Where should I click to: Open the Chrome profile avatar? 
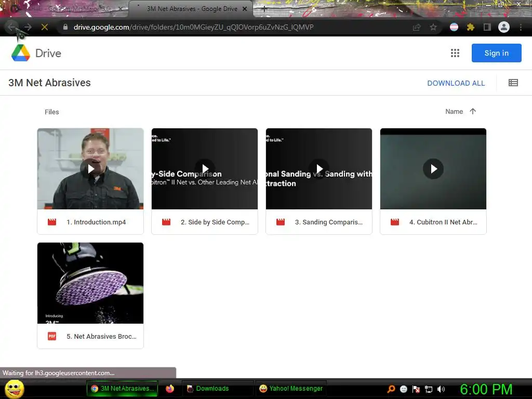(504, 27)
